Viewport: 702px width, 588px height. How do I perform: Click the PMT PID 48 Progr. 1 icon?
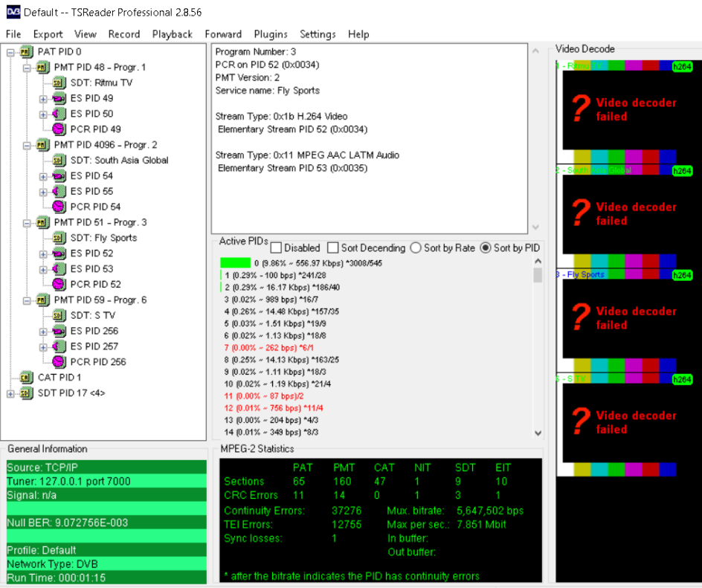pos(42,67)
